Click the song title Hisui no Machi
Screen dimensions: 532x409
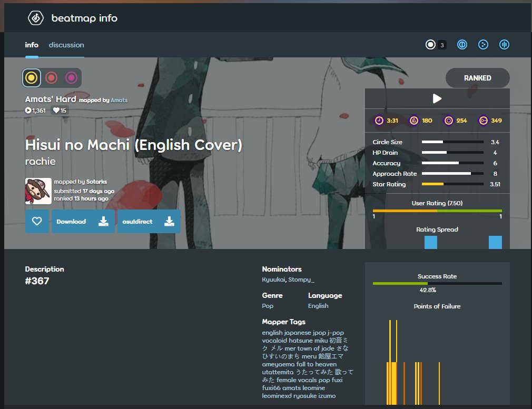click(x=134, y=145)
